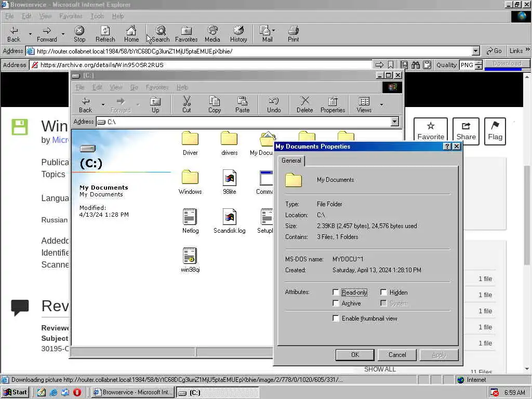Click Cut in the C: window toolbar

click(187, 104)
